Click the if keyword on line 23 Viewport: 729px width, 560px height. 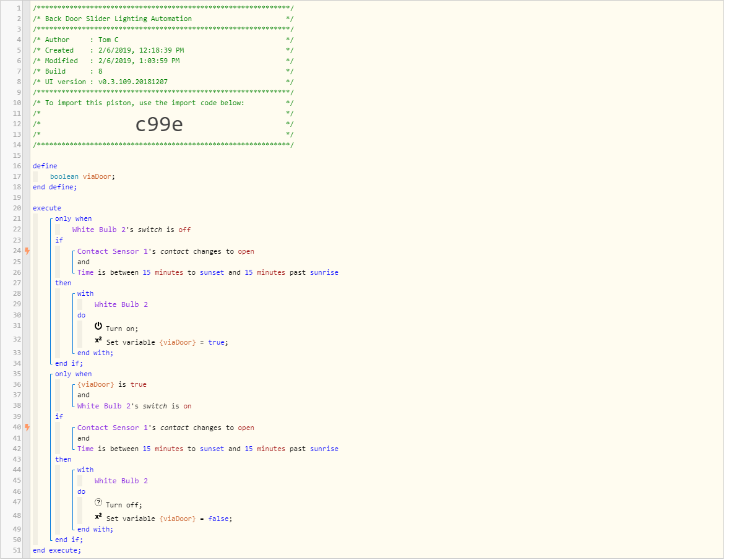point(59,240)
